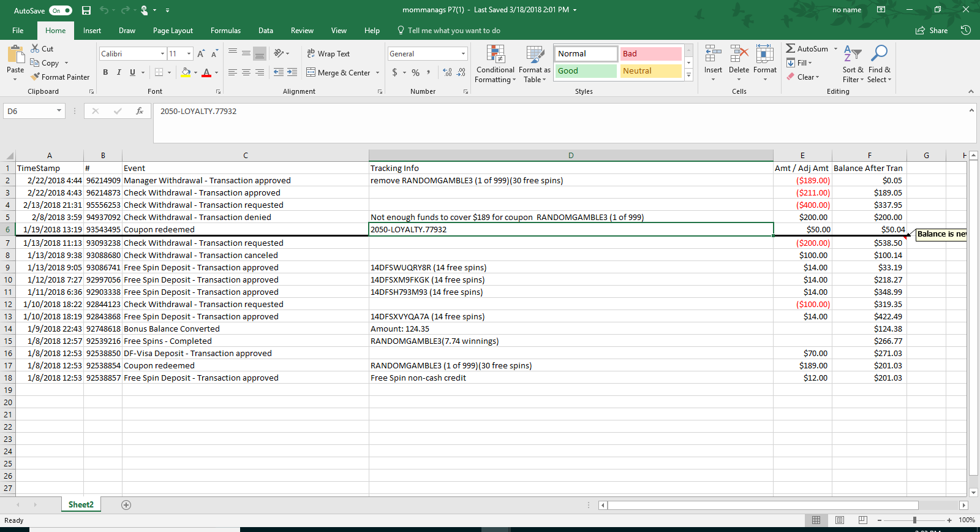The height and width of the screenshot is (532, 980).
Task: Toggle Underline formatting
Action: tap(132, 72)
